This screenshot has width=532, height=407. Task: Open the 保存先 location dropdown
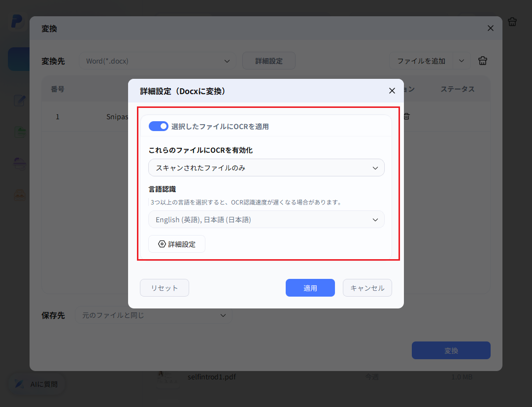coord(154,315)
